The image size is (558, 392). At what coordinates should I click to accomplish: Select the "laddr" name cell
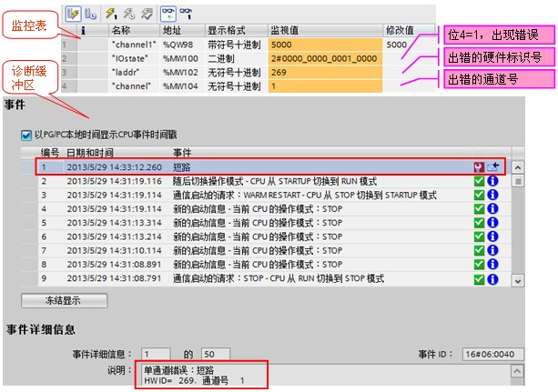coord(134,72)
